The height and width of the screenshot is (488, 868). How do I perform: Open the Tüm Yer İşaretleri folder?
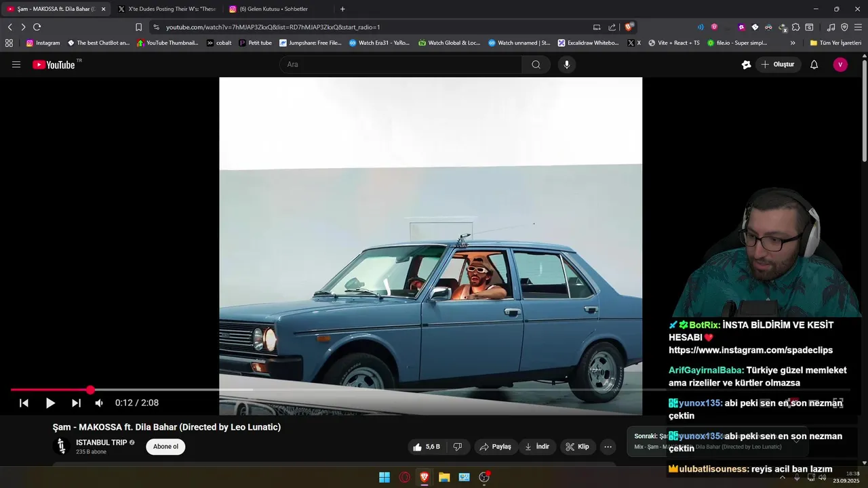click(835, 43)
